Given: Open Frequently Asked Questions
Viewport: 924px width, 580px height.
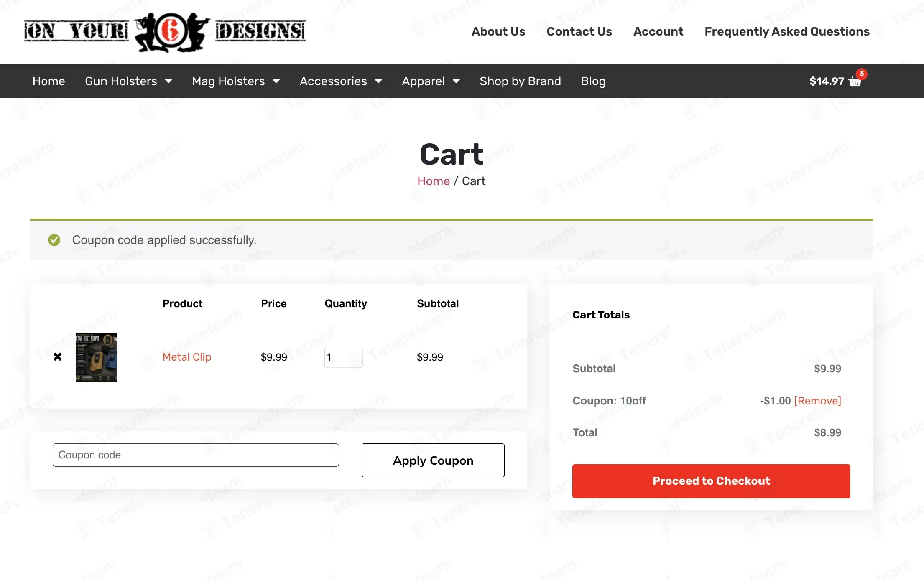Looking at the screenshot, I should (787, 31).
